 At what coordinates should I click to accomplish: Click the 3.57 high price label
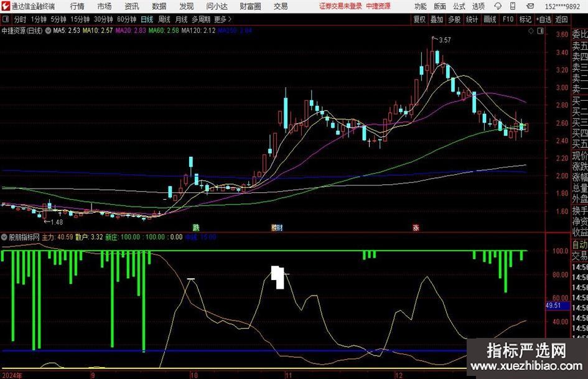coord(445,40)
